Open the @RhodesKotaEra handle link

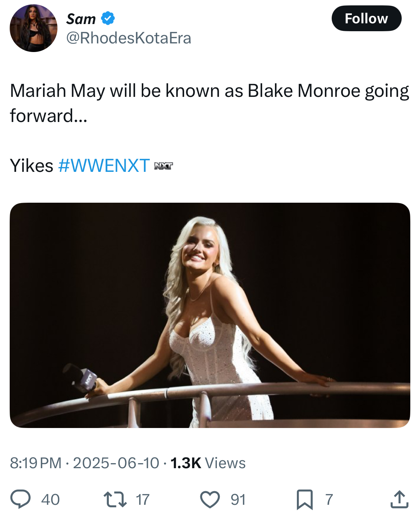coord(129,38)
